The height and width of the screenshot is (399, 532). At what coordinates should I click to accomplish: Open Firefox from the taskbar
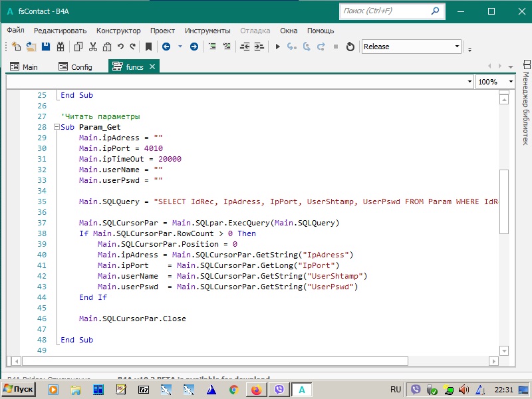[256, 390]
